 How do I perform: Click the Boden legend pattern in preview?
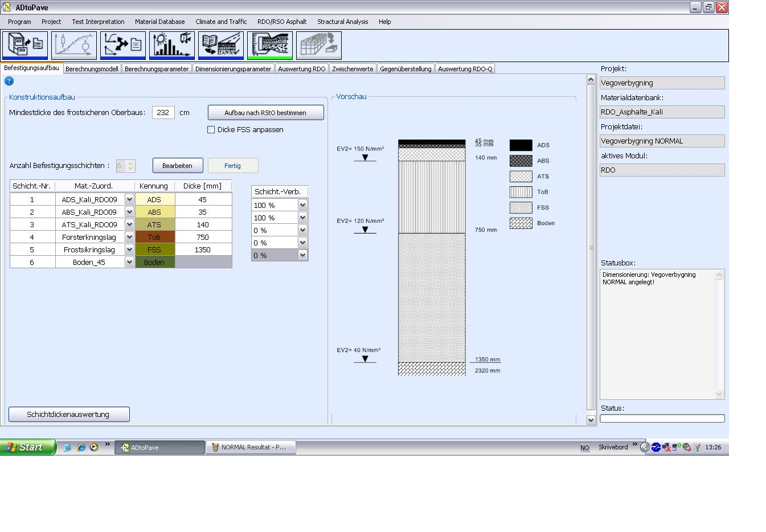tap(521, 223)
